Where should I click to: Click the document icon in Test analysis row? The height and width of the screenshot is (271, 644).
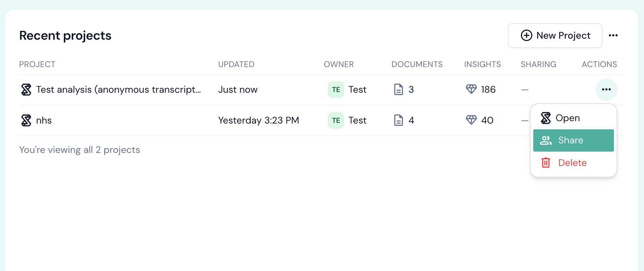coord(398,90)
